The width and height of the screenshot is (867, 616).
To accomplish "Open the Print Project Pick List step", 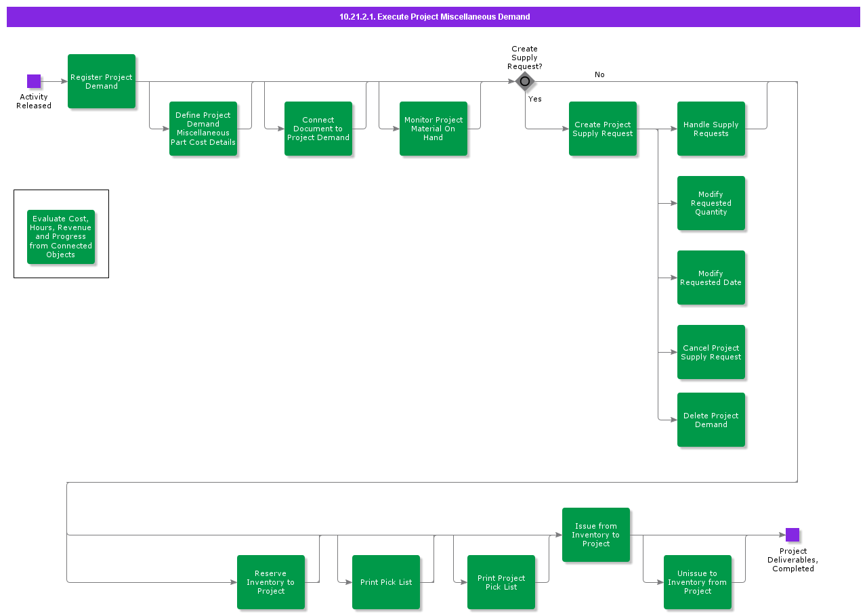I will coord(501,582).
